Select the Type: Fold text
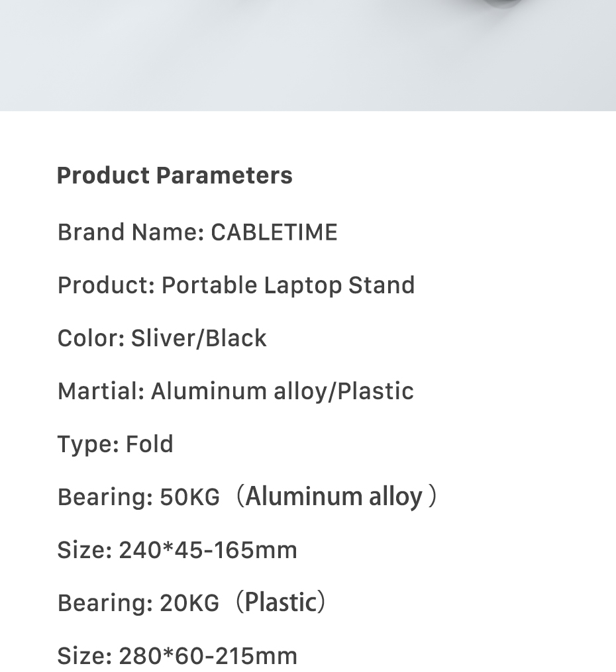 115,444
